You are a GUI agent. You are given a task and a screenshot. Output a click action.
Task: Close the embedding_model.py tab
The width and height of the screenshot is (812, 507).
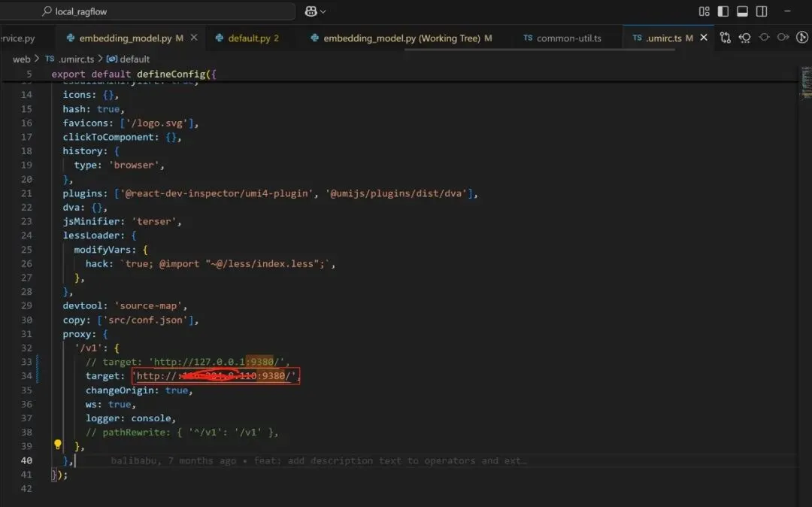[194, 38]
